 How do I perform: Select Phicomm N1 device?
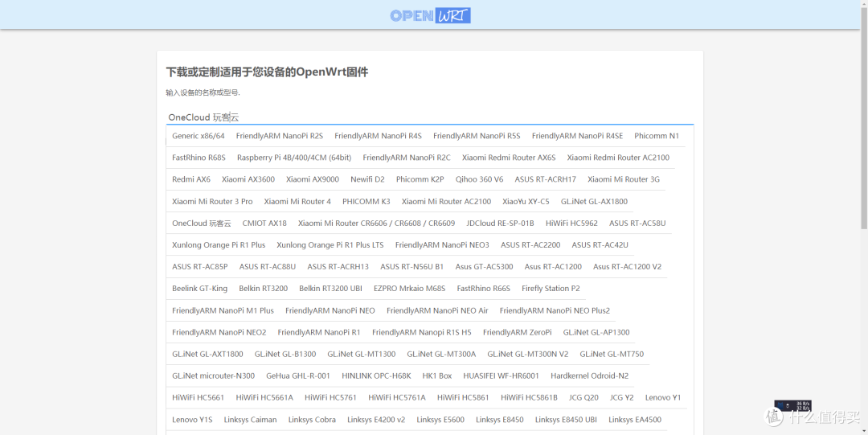tap(657, 136)
